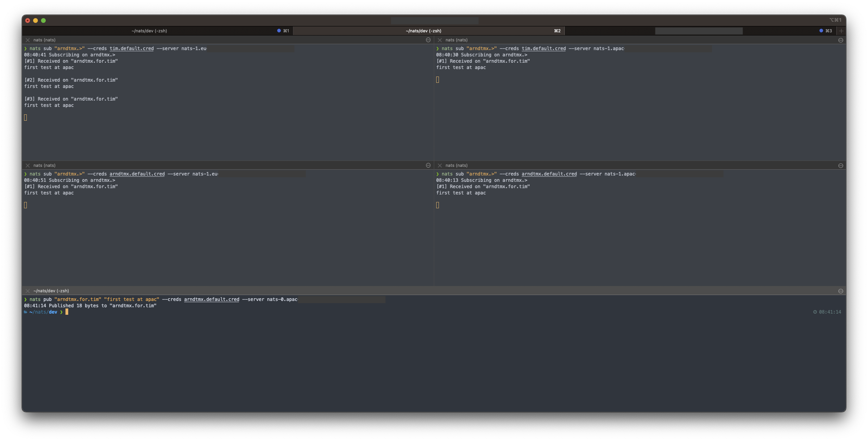Image resolution: width=868 pixels, height=441 pixels.
Task: Open the session menu icon on the top-left nats pane
Action: point(428,39)
